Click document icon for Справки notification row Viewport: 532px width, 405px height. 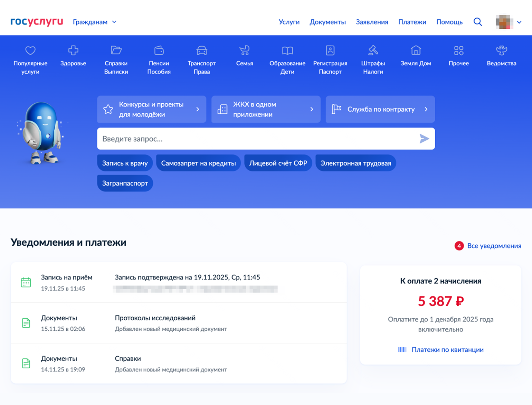tap(26, 363)
